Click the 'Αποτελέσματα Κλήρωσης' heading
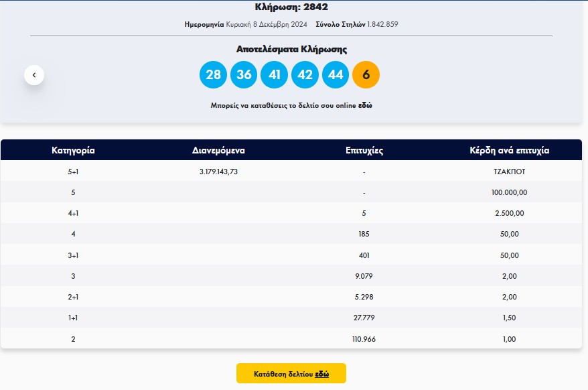588x390 pixels. (x=291, y=49)
